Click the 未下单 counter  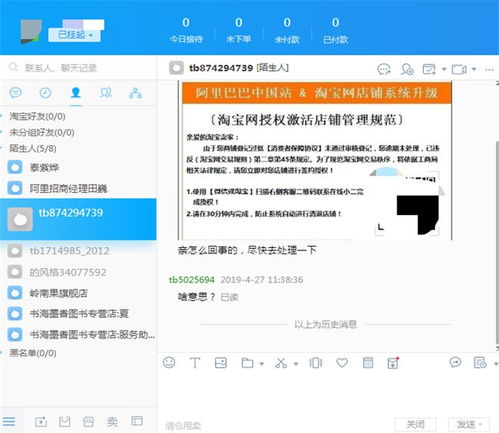[x=238, y=30]
